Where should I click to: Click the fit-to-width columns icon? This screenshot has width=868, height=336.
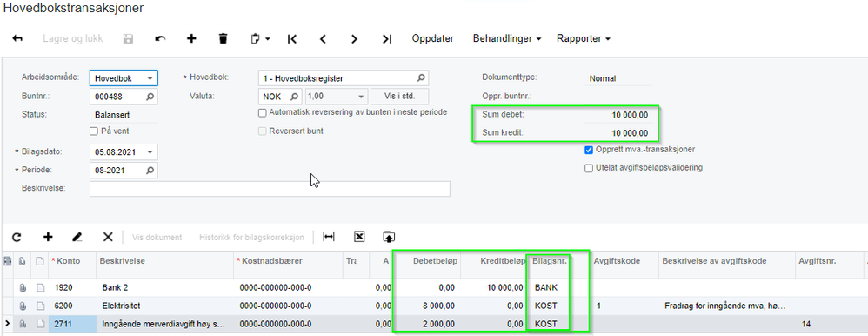(329, 237)
